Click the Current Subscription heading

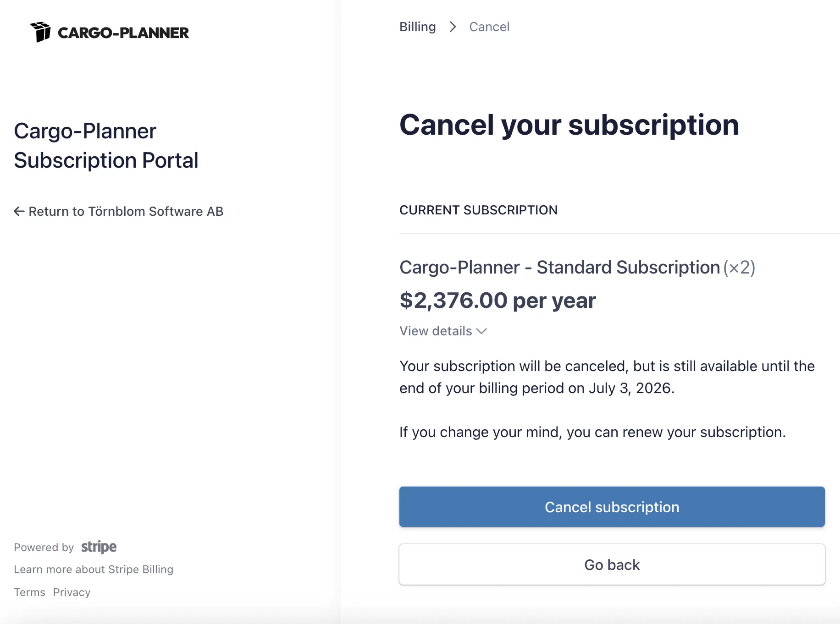click(479, 210)
